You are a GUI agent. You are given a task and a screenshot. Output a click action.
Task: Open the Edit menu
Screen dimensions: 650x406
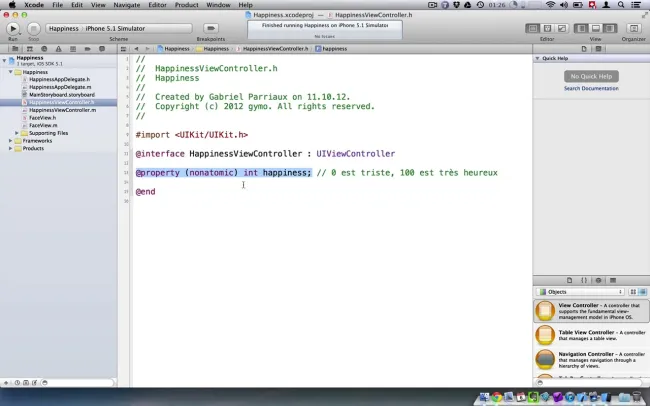coord(77,5)
